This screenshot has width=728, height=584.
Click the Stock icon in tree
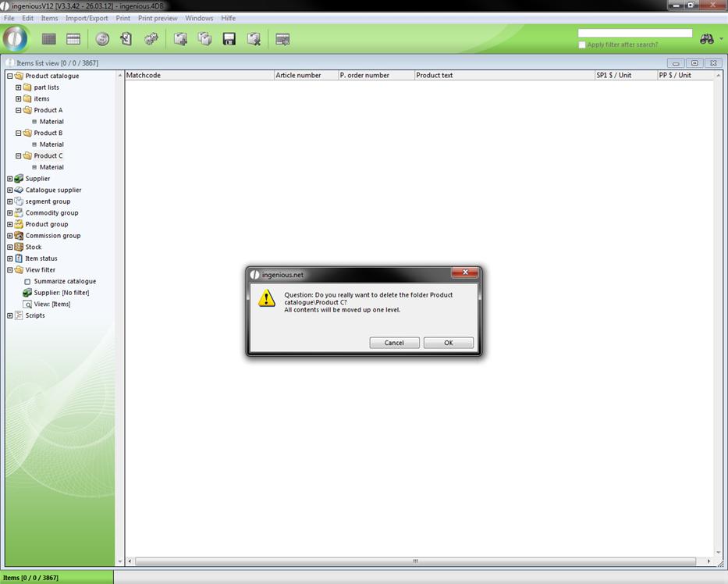coord(19,247)
